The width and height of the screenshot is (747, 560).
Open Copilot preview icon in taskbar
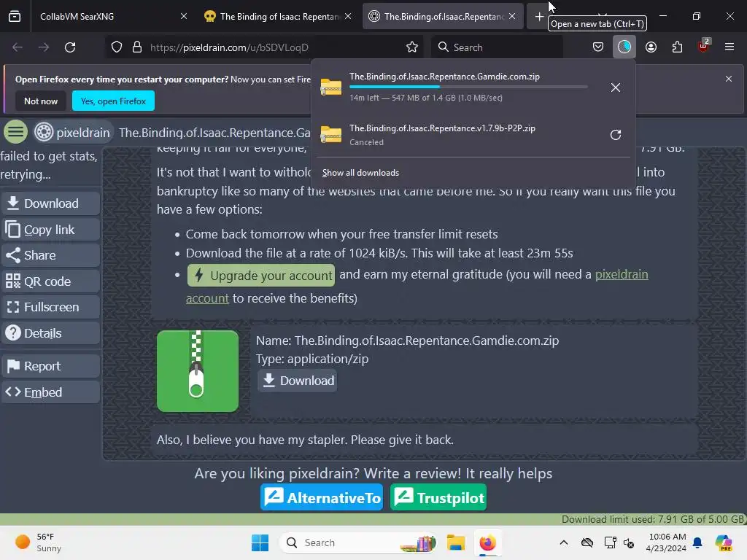click(724, 542)
